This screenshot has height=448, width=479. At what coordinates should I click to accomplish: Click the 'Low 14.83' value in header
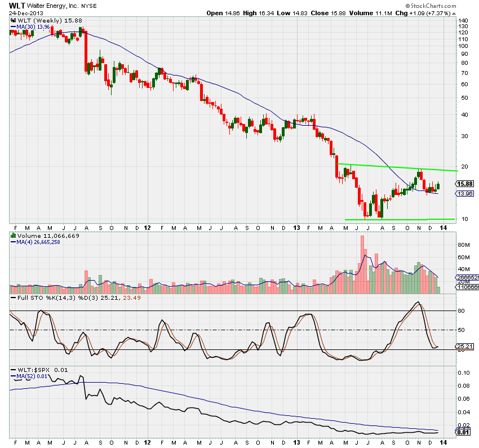click(292, 13)
